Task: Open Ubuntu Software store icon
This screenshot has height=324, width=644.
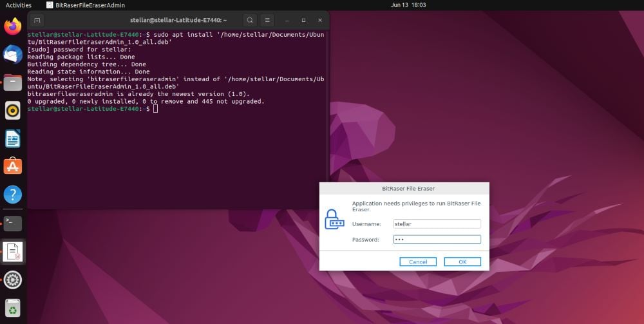Action: (13, 166)
